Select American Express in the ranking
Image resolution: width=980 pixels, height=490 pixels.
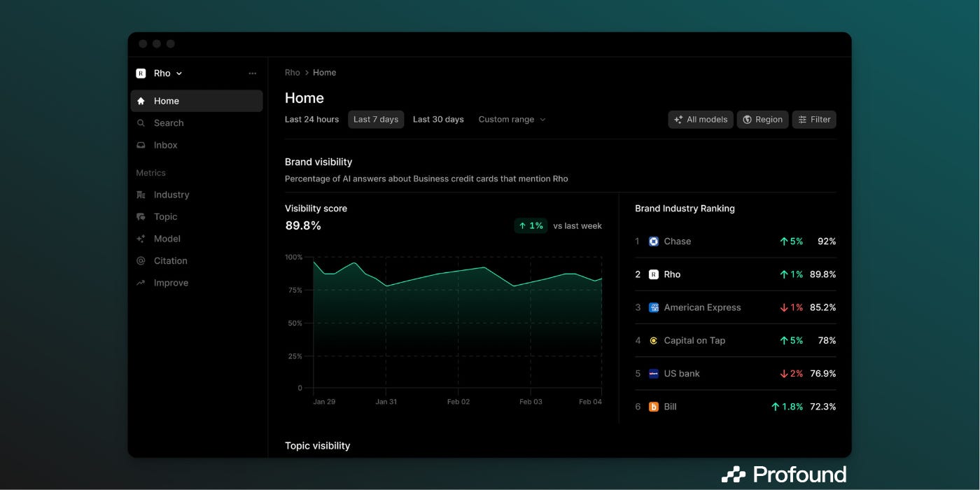point(735,307)
